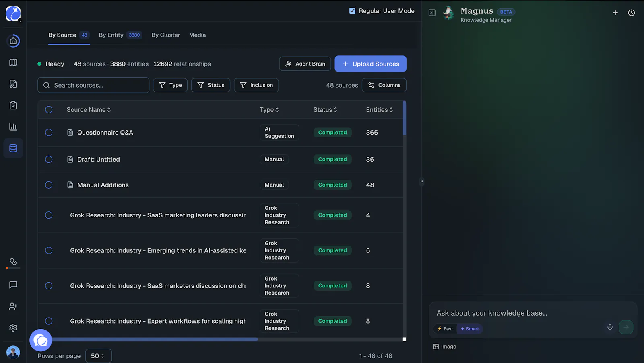The image size is (644, 363).
Task: Click the coins credits icon in sidebar
Action: point(13,262)
